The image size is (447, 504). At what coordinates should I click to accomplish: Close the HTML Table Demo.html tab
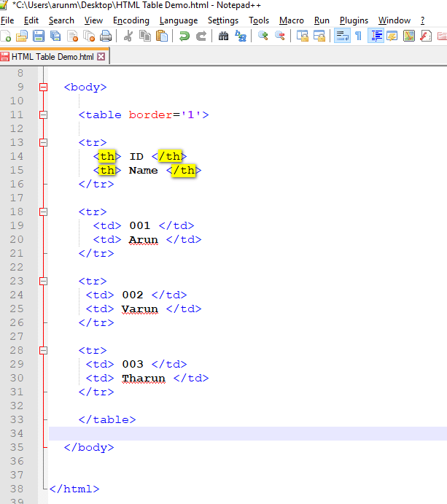[101, 57]
